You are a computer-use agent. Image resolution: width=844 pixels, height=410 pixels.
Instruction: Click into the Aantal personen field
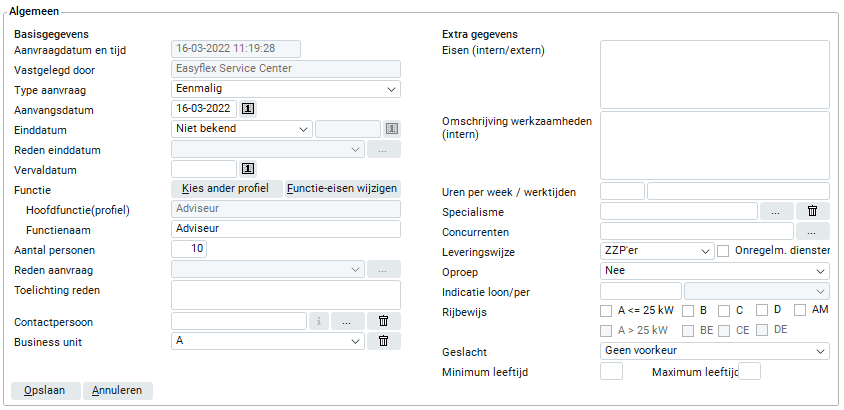[x=189, y=249]
